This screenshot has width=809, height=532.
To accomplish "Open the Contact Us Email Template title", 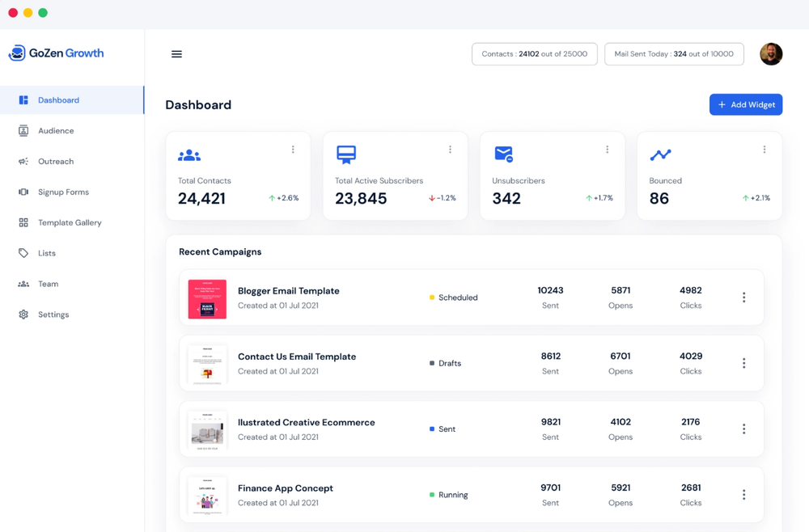I will click(296, 357).
